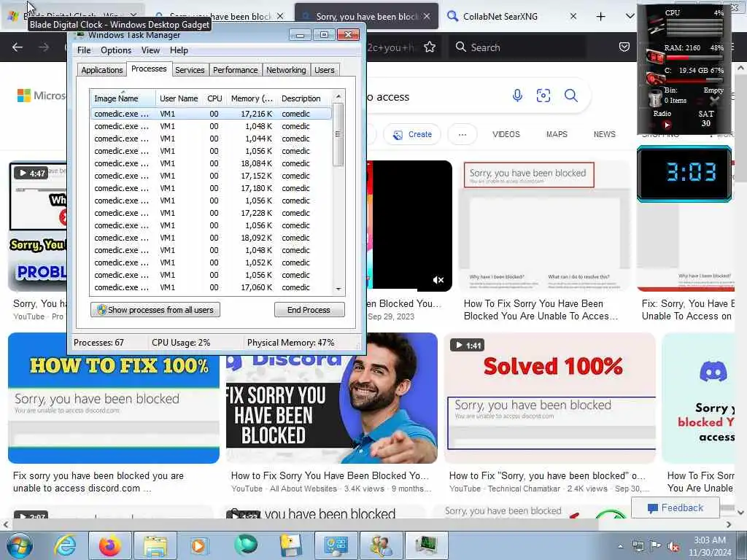747x560 pixels.
Task: Click the RAM chip icon in gadget
Action: pos(656,57)
